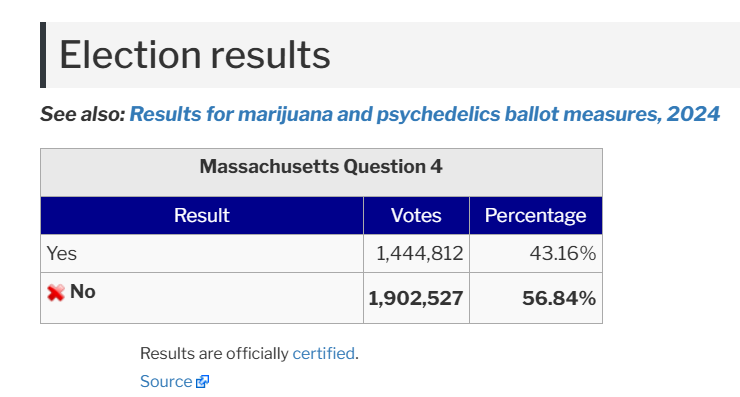Screen dimensions: 740x397
Task: Click the Votes column header
Action: click(x=416, y=216)
